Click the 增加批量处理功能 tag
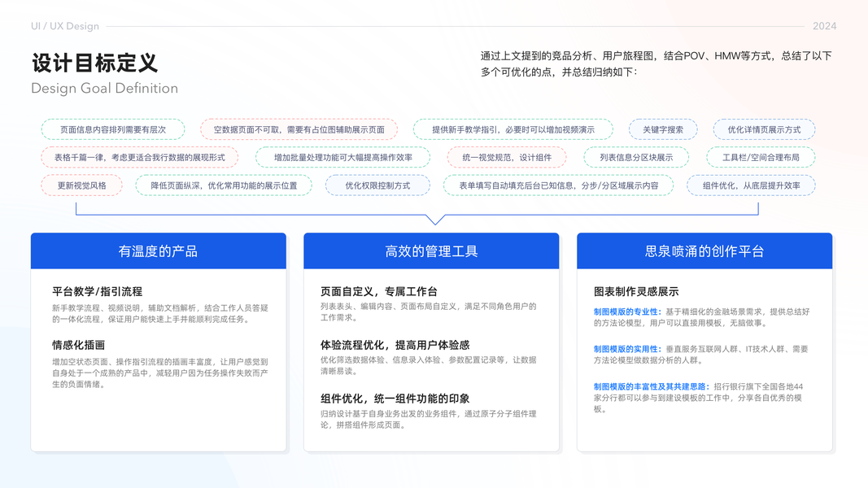868x488 pixels. (x=343, y=157)
